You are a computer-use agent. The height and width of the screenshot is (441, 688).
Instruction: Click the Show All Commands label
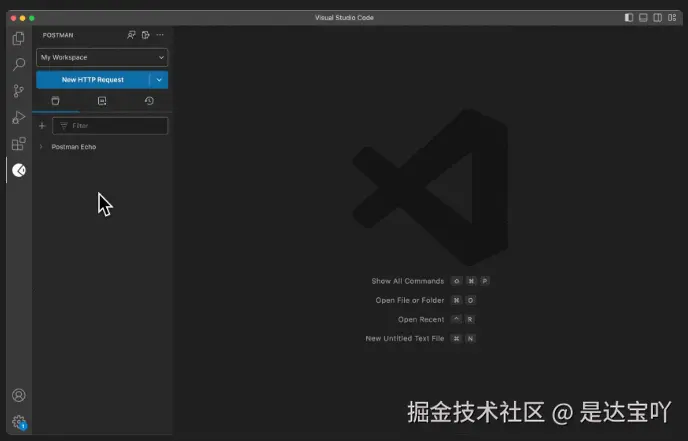(x=408, y=281)
